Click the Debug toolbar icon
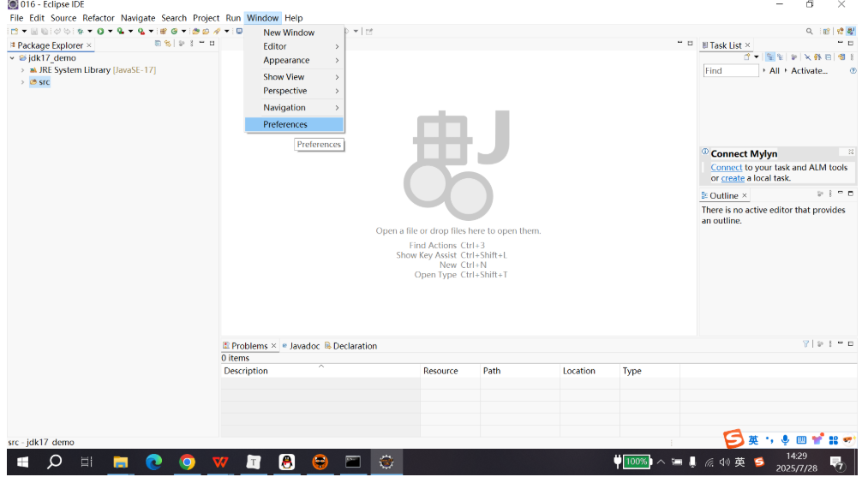The height and width of the screenshot is (483, 868). point(81,32)
